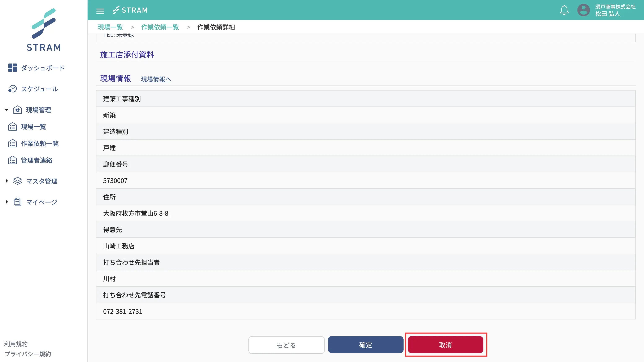This screenshot has width=644, height=362.
Task: Expand the マスタ管理 menu section
Action: 7,181
